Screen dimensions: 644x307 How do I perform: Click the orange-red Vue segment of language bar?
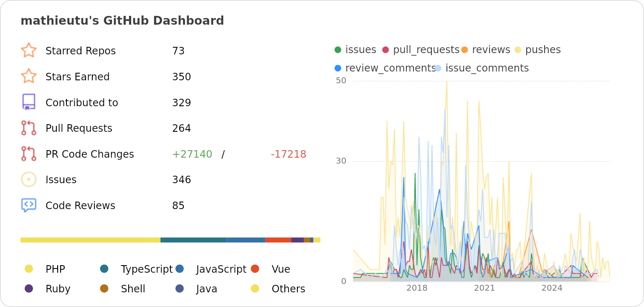278,240
